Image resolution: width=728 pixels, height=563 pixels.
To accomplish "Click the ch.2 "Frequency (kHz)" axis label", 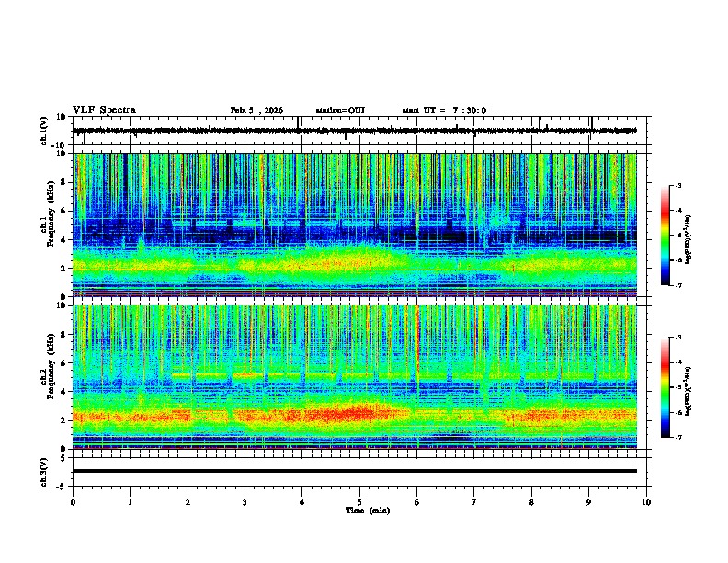I will click(x=51, y=366).
